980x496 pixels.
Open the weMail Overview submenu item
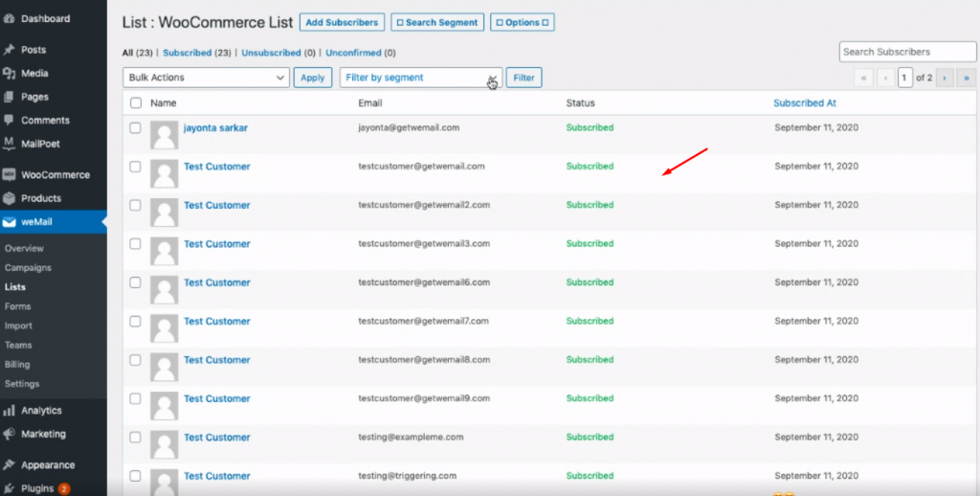click(24, 248)
